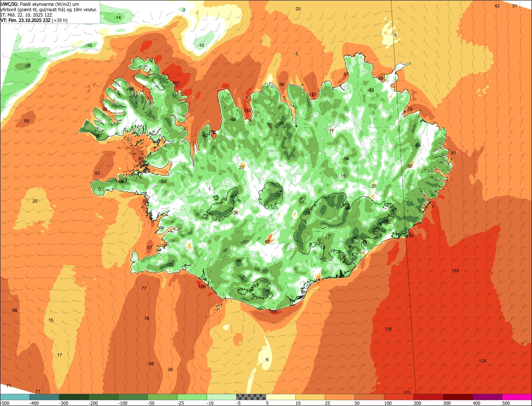This screenshot has width=532, height=406.
Task: Click the map value '23'
Action: point(241,167)
